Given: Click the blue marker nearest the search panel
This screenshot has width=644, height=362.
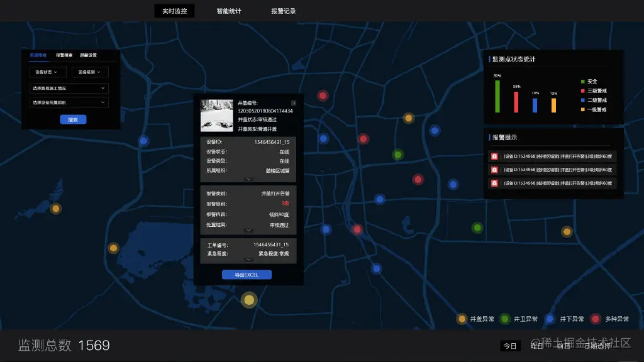Looking at the screenshot, I should pyautogui.click(x=143, y=141).
